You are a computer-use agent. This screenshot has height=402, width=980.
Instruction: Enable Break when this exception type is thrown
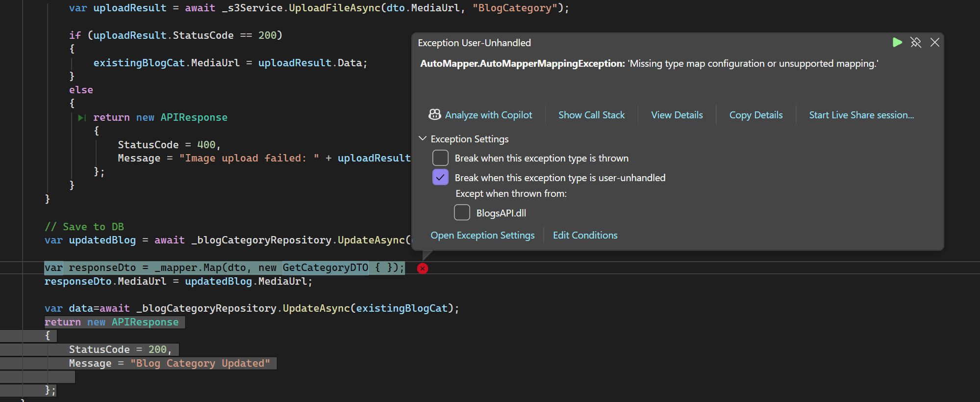tap(440, 158)
